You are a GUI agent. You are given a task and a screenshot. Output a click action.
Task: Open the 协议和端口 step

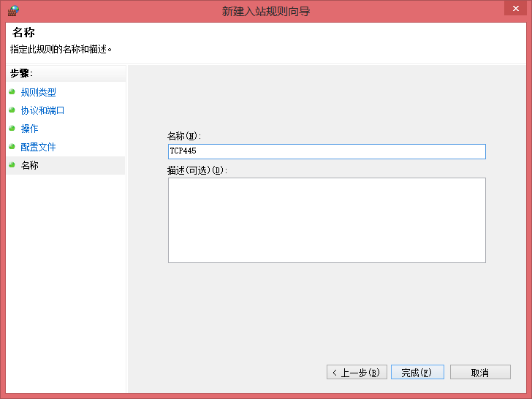pyautogui.click(x=42, y=110)
